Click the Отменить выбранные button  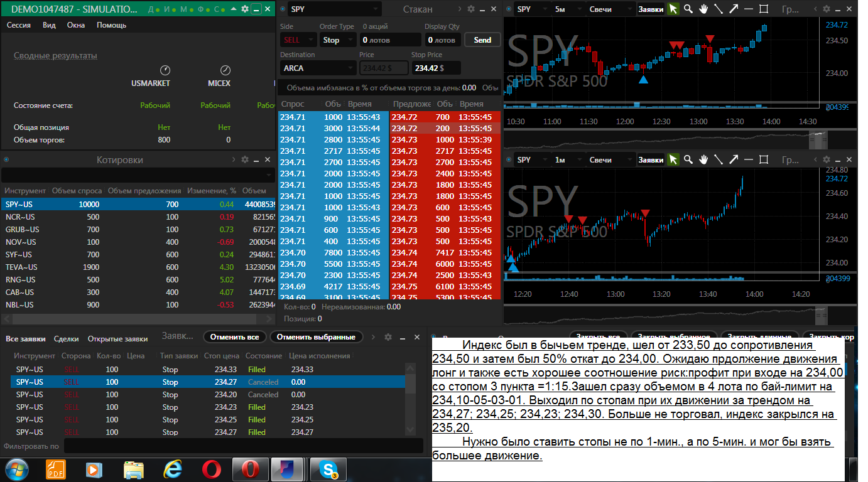tap(317, 337)
